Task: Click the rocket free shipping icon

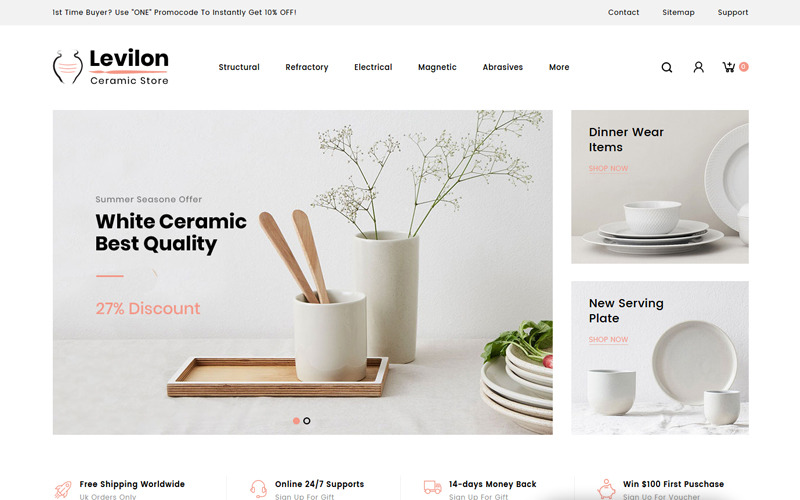Action: (x=63, y=489)
